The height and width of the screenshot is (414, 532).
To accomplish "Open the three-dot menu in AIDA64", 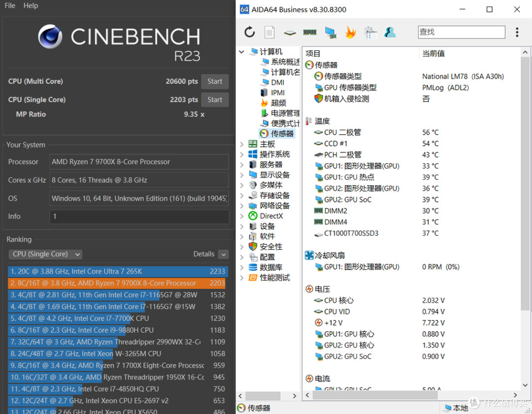I will tap(517, 32).
